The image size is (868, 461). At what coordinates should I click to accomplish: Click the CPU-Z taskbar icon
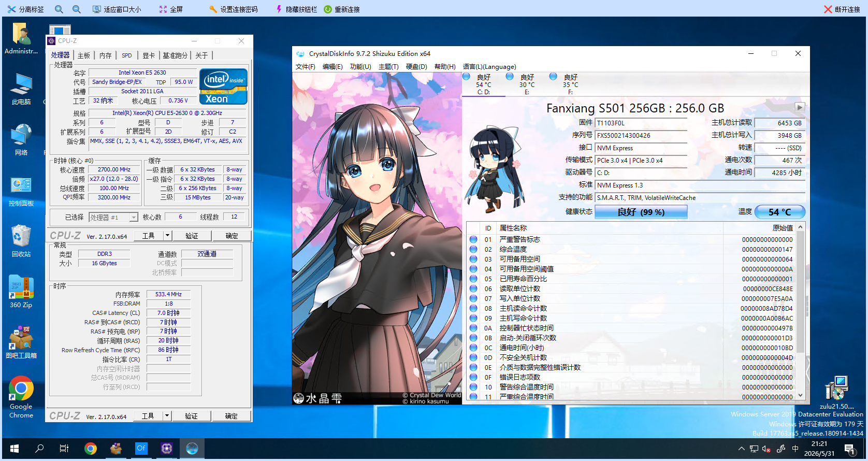click(166, 449)
